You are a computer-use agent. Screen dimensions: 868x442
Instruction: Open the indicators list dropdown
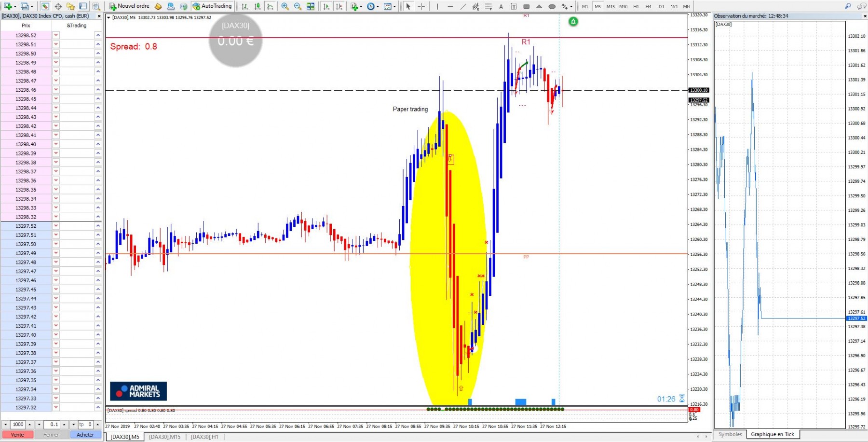357,6
